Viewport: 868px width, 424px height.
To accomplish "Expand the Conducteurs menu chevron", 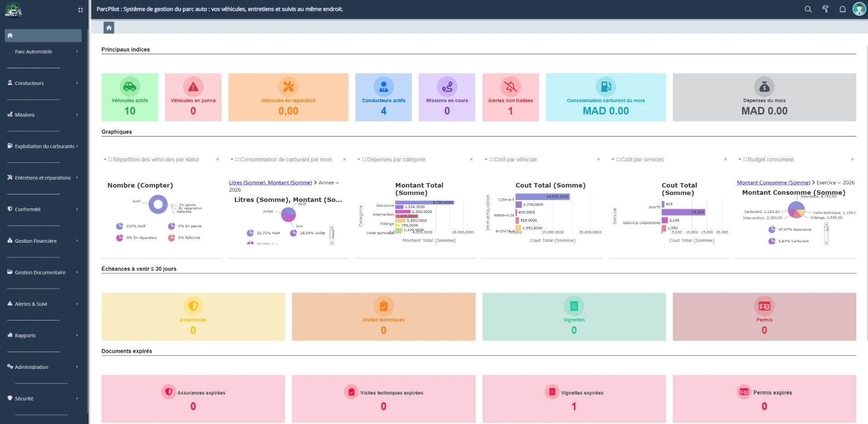I will pos(77,83).
